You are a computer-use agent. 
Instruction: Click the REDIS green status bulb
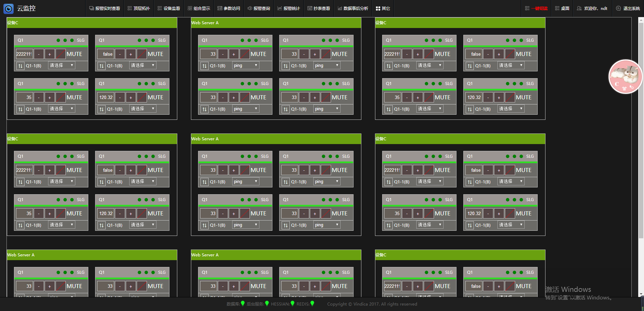tap(312, 303)
